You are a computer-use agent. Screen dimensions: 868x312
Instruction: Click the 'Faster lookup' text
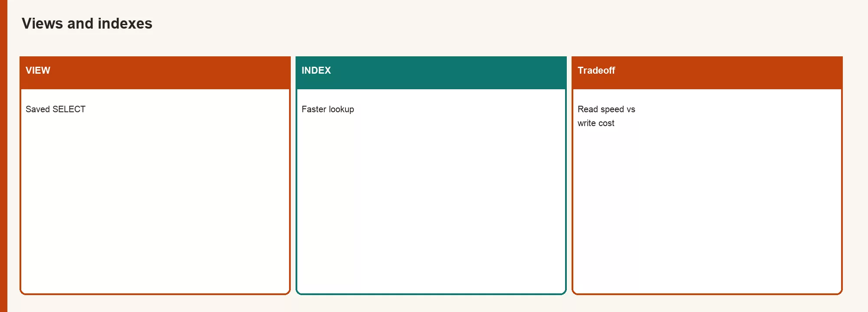coord(328,109)
